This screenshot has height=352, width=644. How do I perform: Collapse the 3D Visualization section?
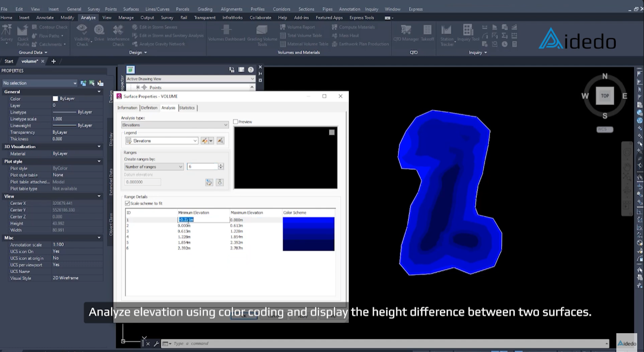99,147
